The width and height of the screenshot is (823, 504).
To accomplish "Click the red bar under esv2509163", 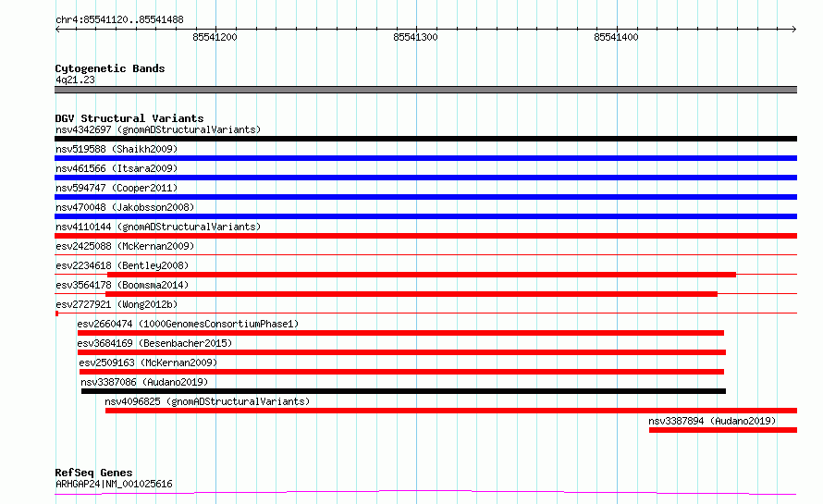I will coord(401,372).
